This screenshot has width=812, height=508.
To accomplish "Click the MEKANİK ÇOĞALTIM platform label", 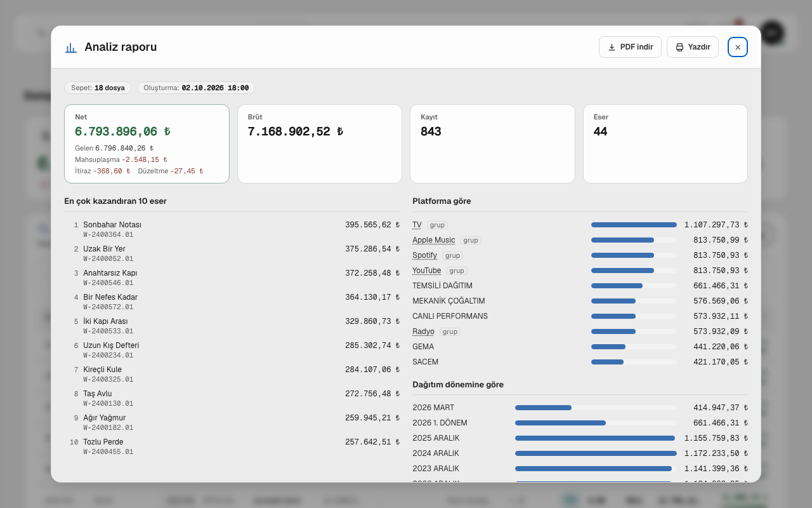I will tap(449, 301).
